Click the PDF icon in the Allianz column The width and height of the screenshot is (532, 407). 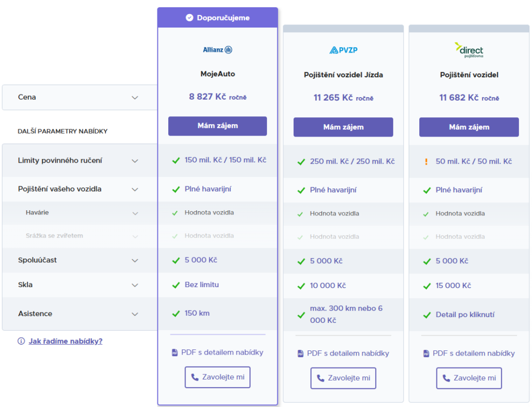pos(175,352)
